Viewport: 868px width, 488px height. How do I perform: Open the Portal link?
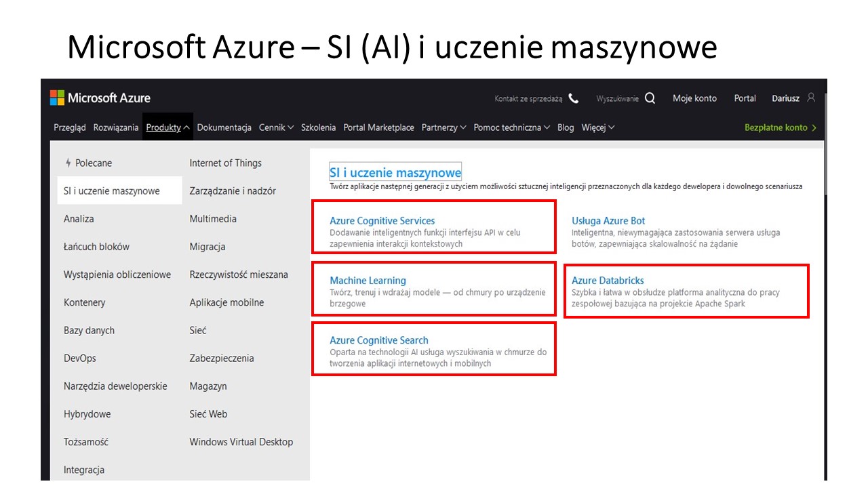(x=745, y=98)
